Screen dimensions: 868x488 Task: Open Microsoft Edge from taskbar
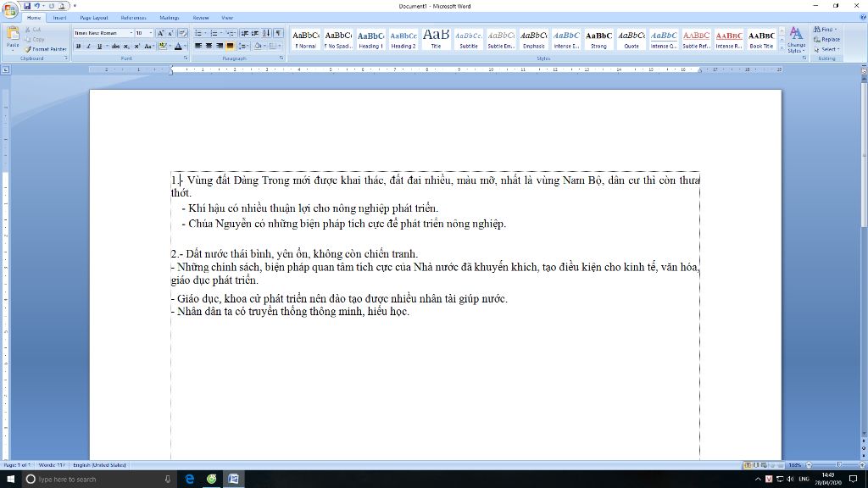click(189, 480)
